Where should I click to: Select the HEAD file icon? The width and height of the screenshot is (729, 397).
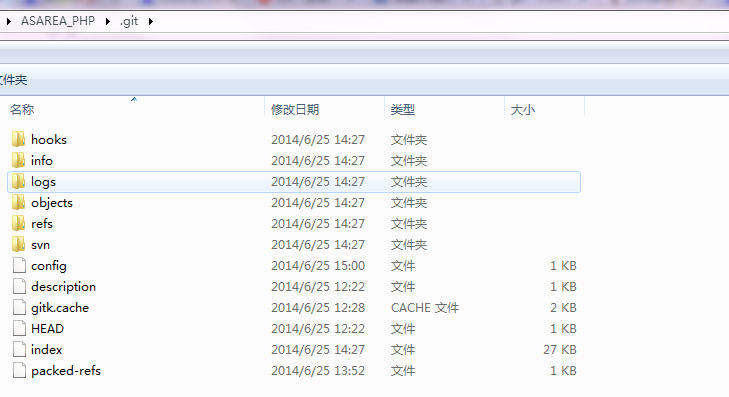tap(19, 328)
